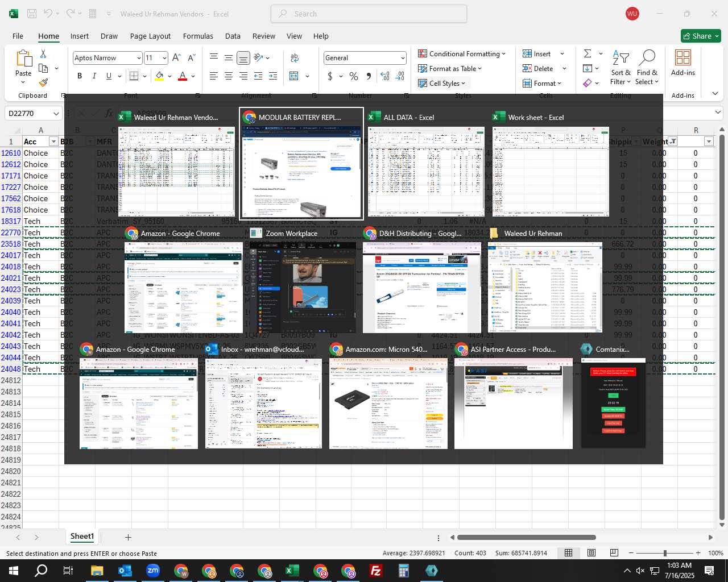This screenshot has width=728, height=582.
Task: Click the Comma Style icon
Action: point(369,76)
